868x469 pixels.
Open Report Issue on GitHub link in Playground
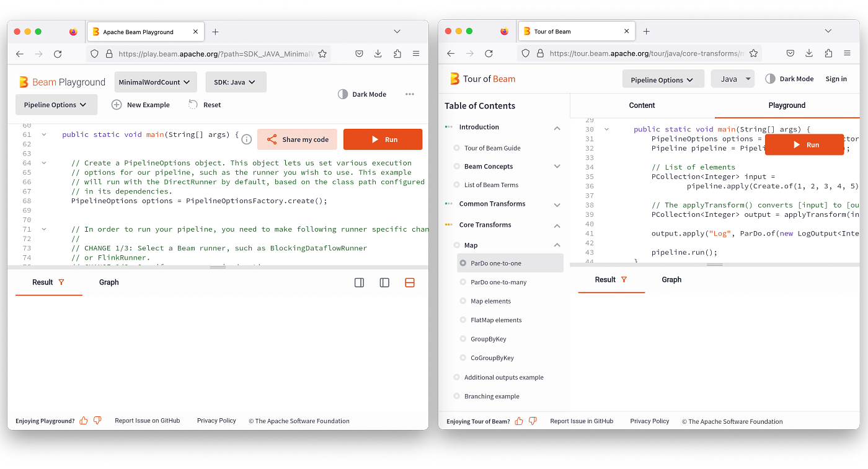pos(148,421)
